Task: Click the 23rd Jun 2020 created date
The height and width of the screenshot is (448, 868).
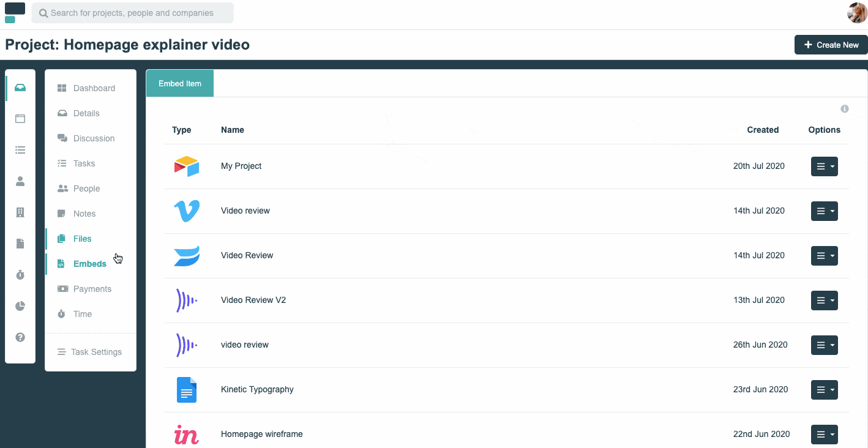Action: pyautogui.click(x=760, y=389)
